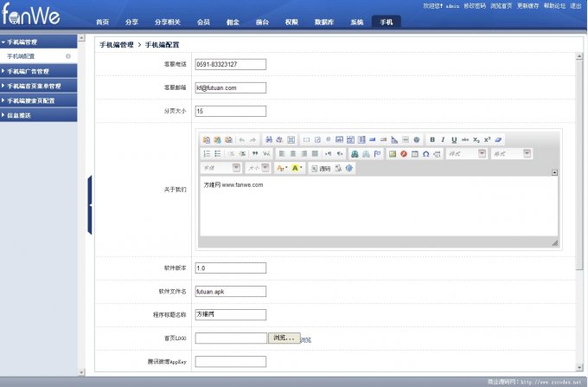Select all editor content icon
The image size is (588, 387).
click(291, 139)
